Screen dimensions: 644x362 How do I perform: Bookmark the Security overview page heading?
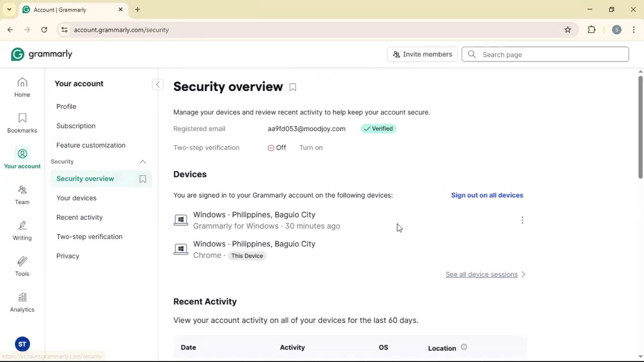tap(293, 87)
